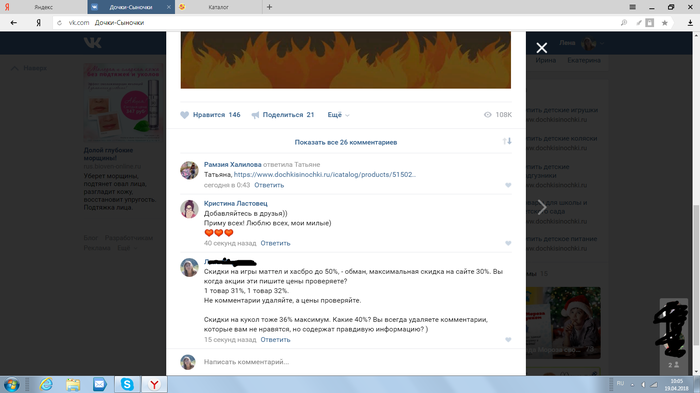Open the Windows Start menu orb
700x393 pixels.
pos(12,385)
